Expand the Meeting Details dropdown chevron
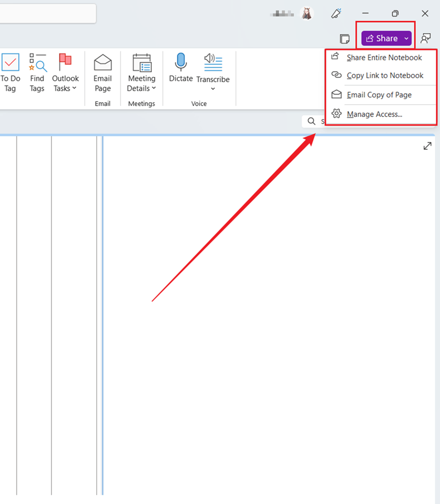Viewport: 440px width, 504px height. tap(154, 88)
